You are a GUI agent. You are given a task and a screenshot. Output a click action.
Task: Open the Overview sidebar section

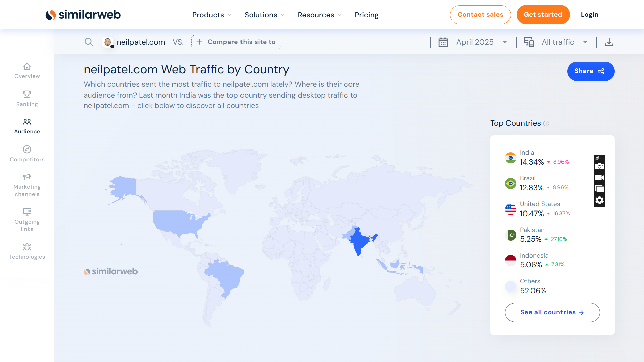click(27, 71)
